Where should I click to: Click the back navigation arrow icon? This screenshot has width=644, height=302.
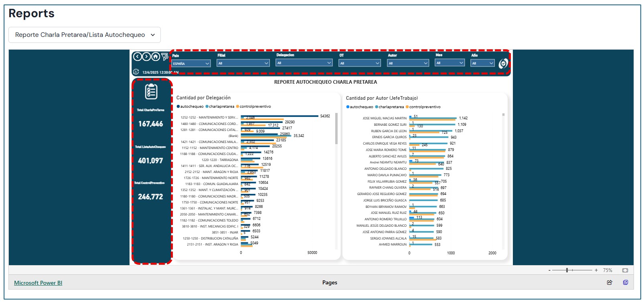pos(137,57)
